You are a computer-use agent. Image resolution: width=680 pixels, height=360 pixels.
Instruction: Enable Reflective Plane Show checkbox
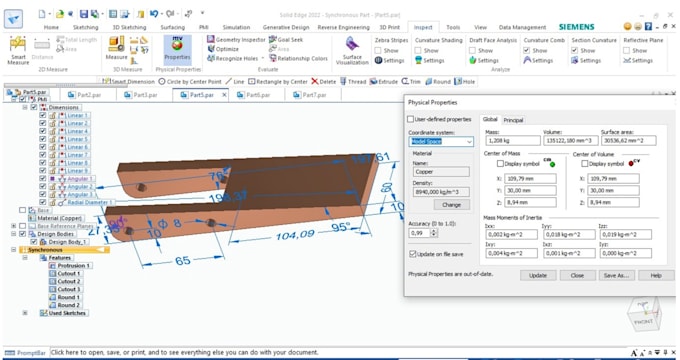click(626, 50)
